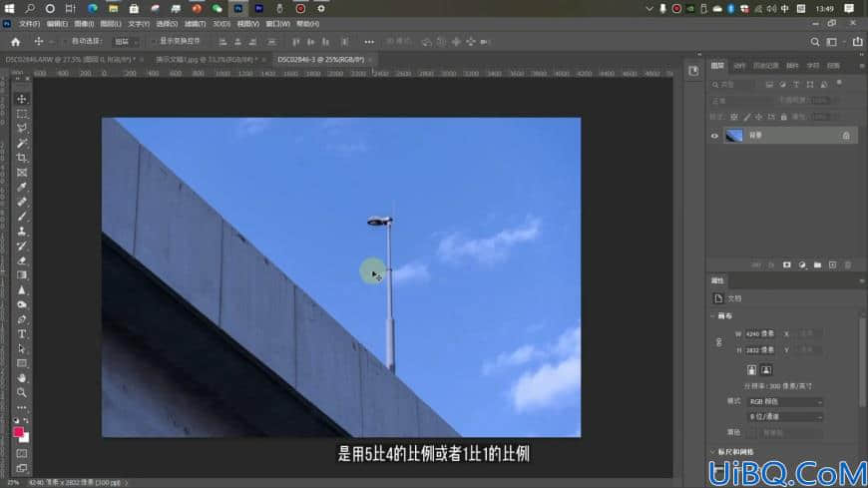Toggle 显示变换控件 checkbox
Viewport: 868px width, 488px height.
point(155,42)
